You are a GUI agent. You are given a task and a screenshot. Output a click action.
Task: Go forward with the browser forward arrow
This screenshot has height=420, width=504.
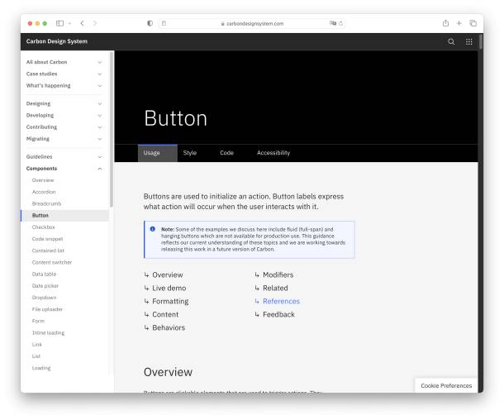pyautogui.click(x=95, y=23)
